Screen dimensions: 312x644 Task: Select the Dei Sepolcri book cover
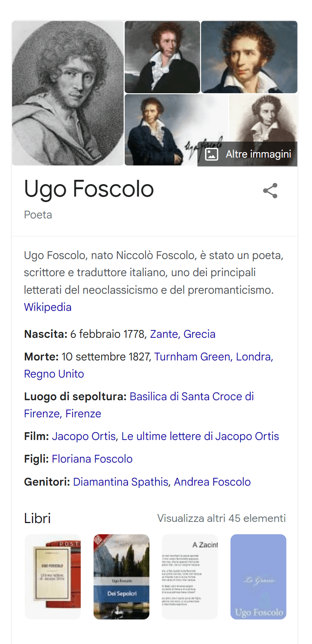click(121, 577)
